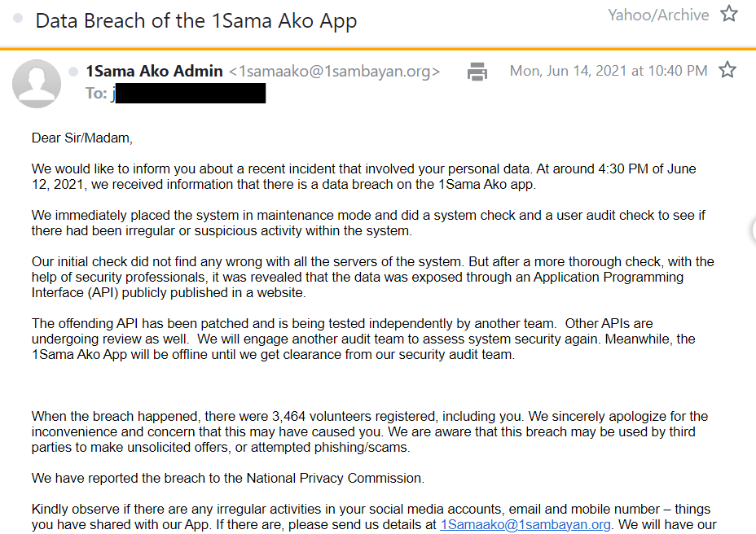Select the sender address 1samaako@1sambayan.org
This screenshot has width=756, height=534.
coord(334,72)
